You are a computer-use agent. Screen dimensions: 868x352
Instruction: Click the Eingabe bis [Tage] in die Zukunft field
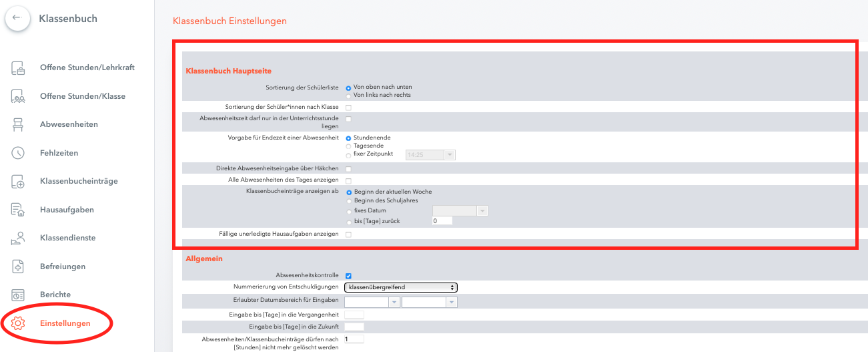coord(354,327)
